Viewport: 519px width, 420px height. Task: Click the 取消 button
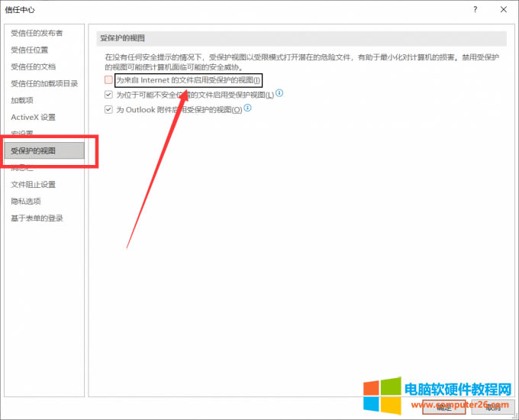tap(492, 408)
